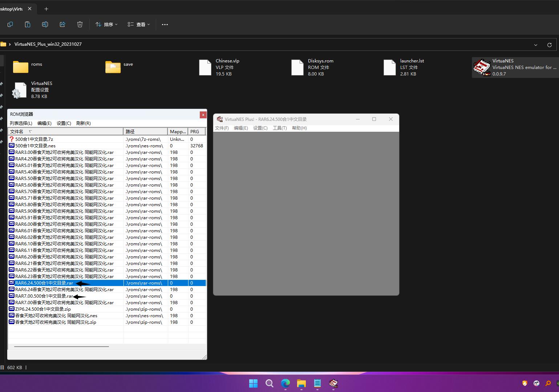Select RAR3.00吞食天地2 rar row

[x=107, y=152]
